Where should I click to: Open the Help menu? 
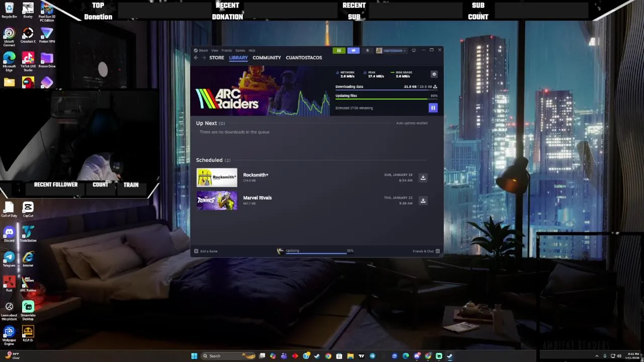(252, 50)
